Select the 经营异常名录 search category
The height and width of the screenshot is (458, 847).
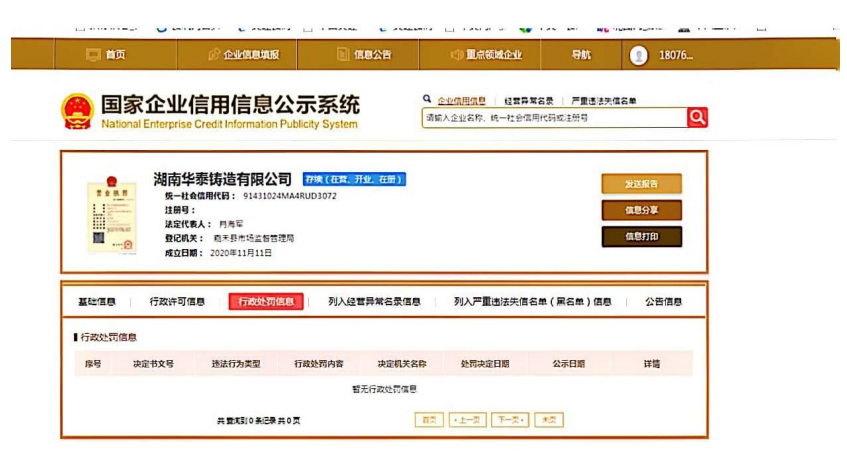point(529,101)
